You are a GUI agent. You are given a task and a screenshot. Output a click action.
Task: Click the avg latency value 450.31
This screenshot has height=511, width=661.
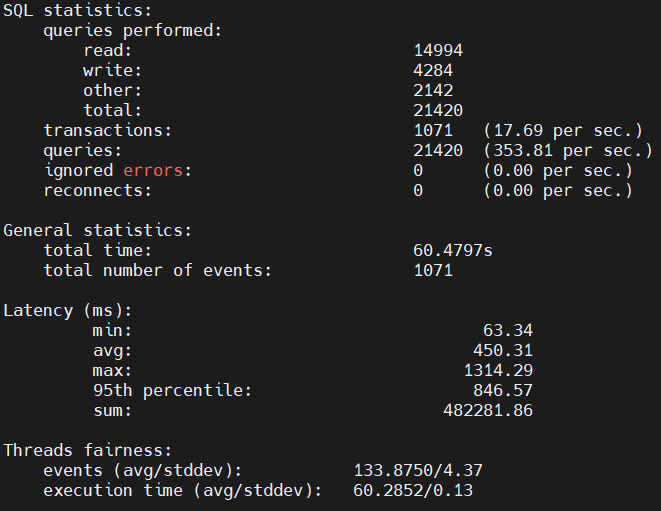pyautogui.click(x=502, y=350)
